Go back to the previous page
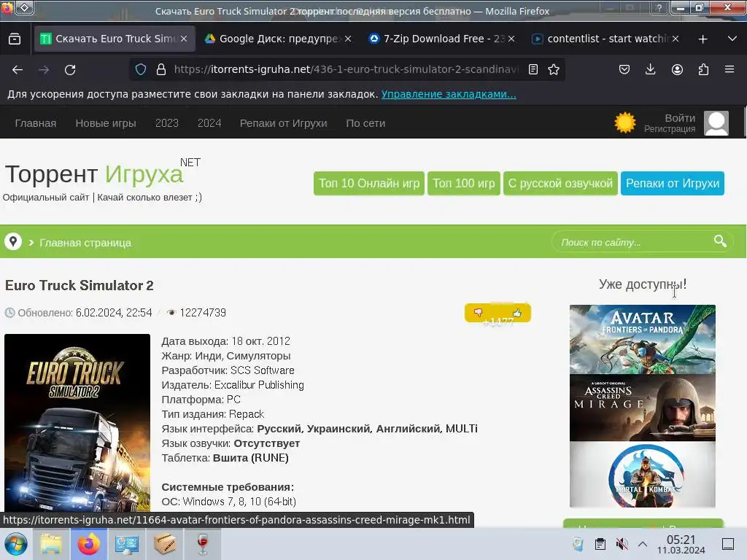 [18, 70]
